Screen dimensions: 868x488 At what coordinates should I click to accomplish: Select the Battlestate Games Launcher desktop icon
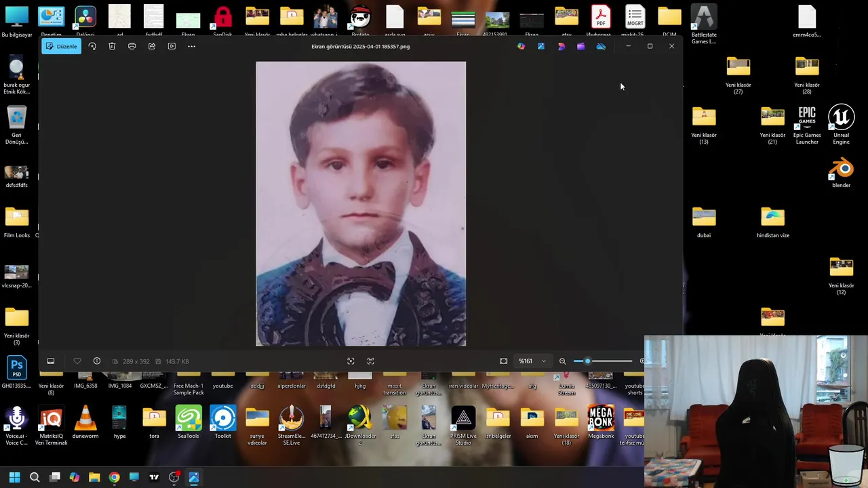coord(703,24)
